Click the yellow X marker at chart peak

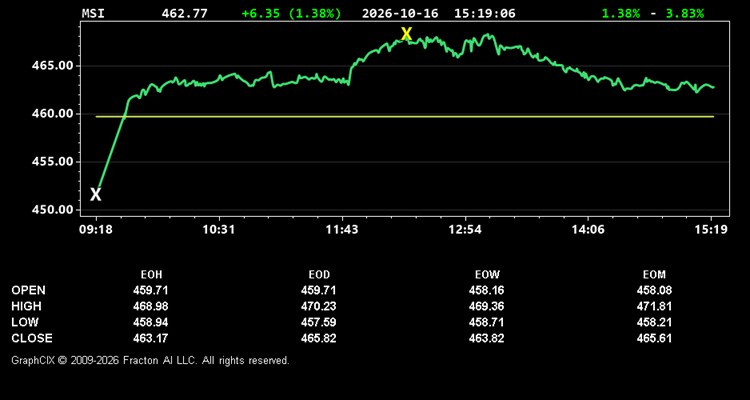point(406,34)
